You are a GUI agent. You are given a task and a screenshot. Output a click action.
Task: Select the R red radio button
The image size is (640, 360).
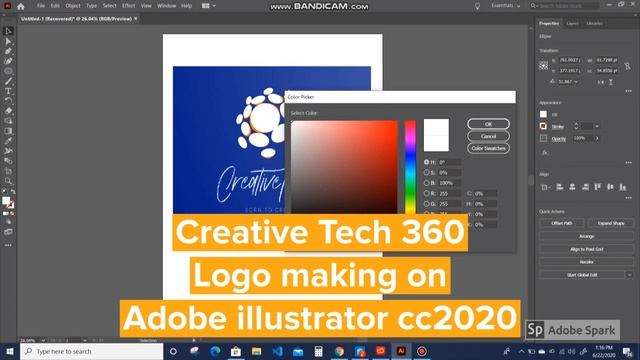(x=427, y=193)
